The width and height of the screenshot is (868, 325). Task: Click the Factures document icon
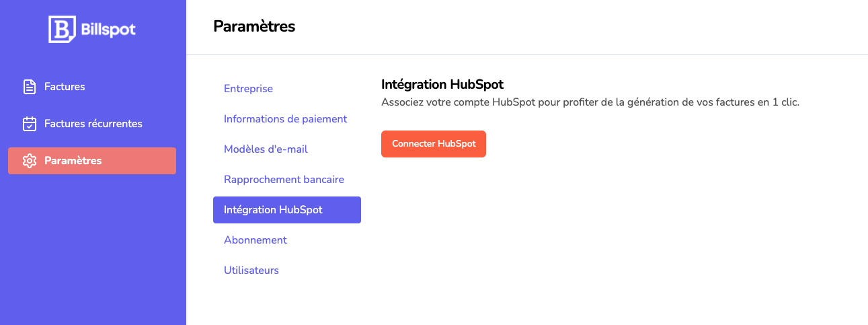tap(30, 87)
